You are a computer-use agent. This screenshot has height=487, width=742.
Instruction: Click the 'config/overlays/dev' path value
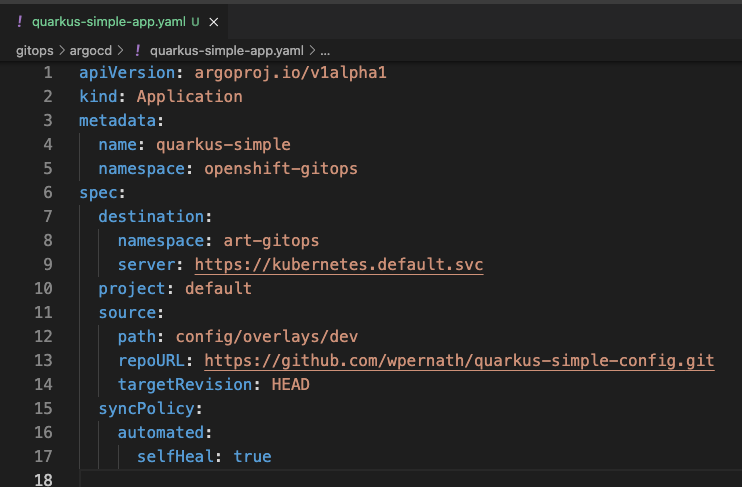click(x=267, y=337)
